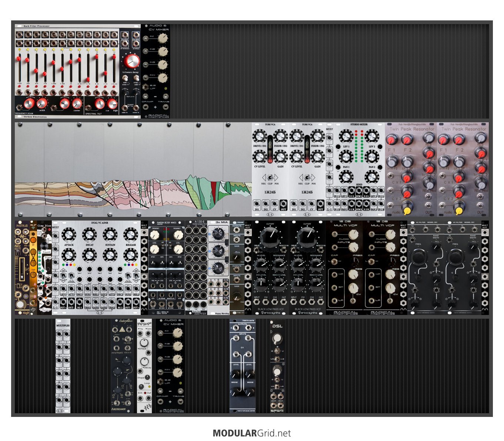Click the Bark Filter evens in jack
Screen dimensions: 504x441
pos(136,109)
